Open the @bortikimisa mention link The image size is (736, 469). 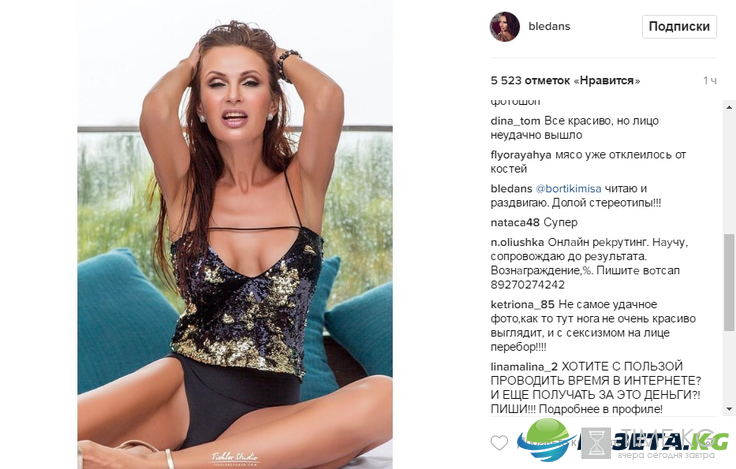point(568,189)
